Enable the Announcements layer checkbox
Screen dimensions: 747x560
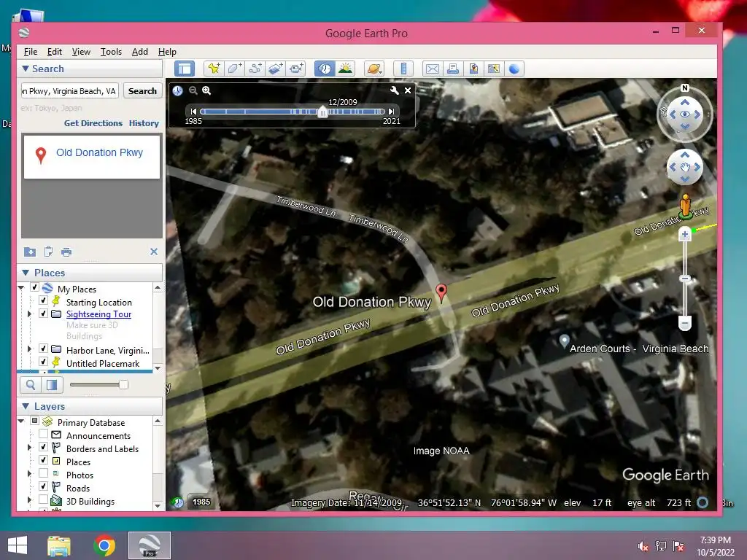click(43, 434)
